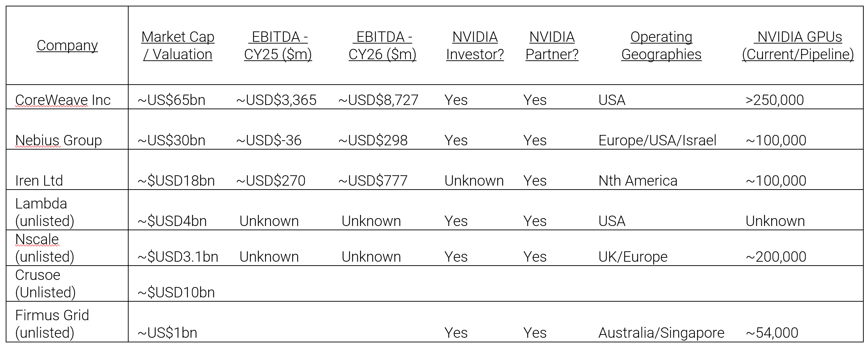Click the Europe/USA/Israel geography cell
Image resolution: width=868 pixels, height=347 pixels.
657,140
